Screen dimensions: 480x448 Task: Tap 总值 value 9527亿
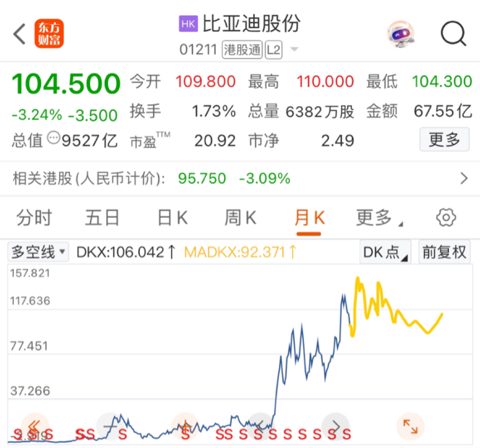tap(90, 141)
